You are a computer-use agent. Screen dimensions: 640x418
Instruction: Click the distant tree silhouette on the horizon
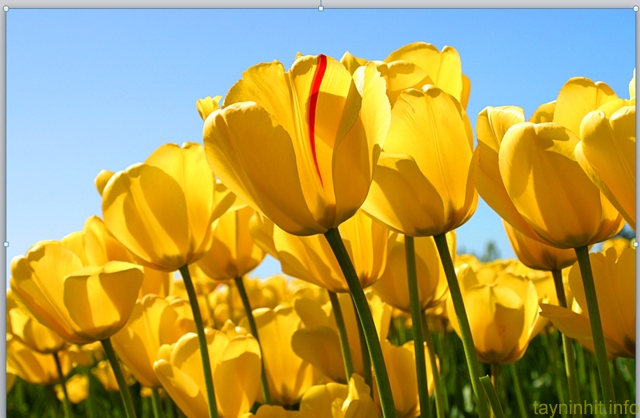pyautogui.click(x=490, y=249)
